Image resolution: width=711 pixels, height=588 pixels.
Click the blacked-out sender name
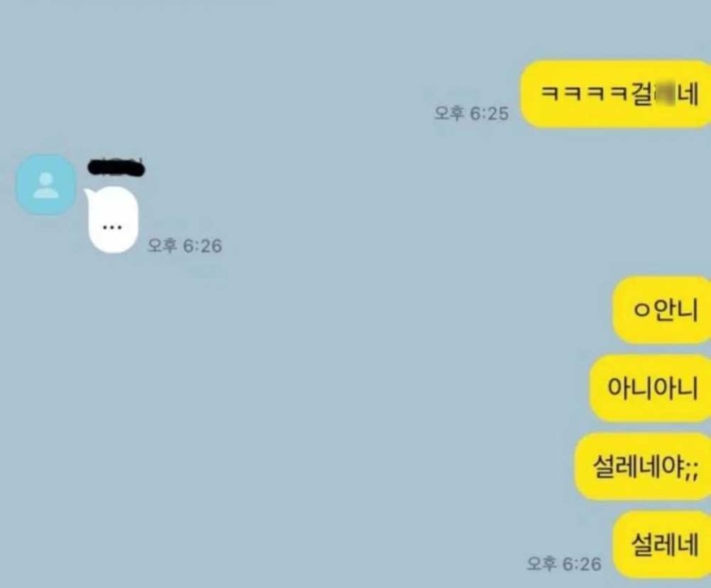coord(116,167)
